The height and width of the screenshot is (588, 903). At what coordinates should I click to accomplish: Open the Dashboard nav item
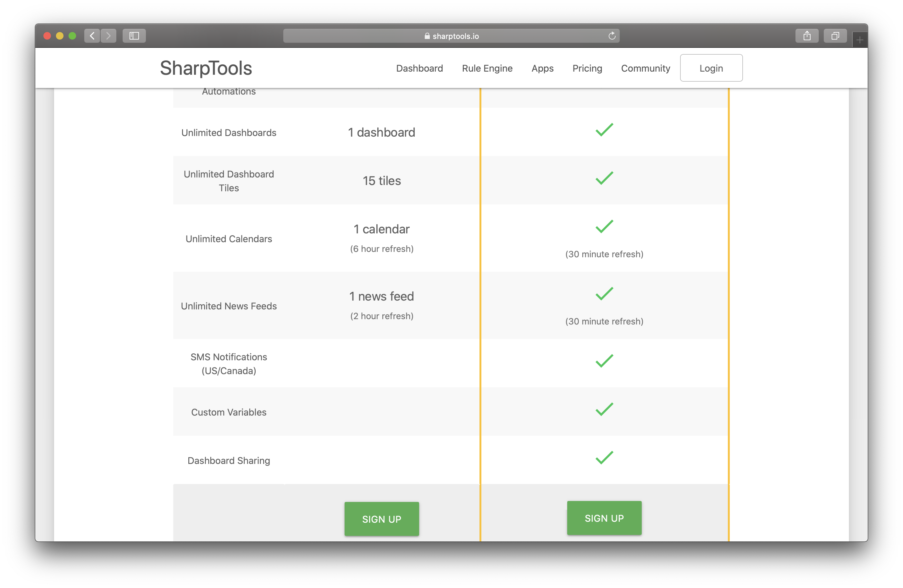[x=419, y=68]
